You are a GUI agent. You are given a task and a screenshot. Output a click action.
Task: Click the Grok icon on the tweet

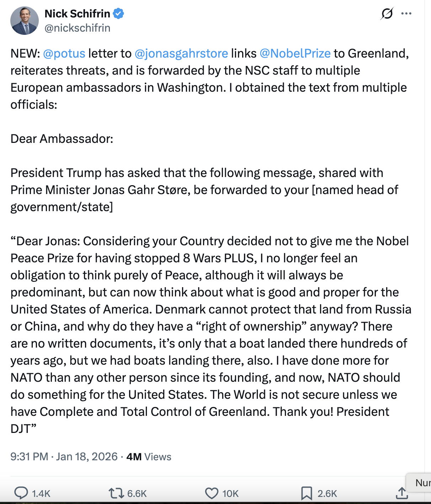click(x=387, y=14)
